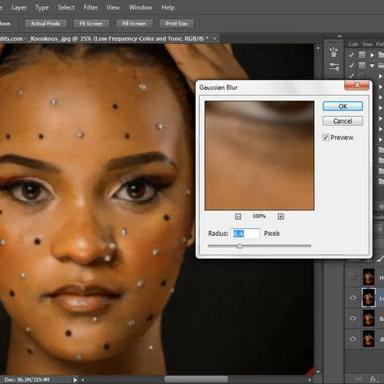The image size is (384, 384).
Task: Close the Gaussian Blur dialog
Action: (357, 86)
